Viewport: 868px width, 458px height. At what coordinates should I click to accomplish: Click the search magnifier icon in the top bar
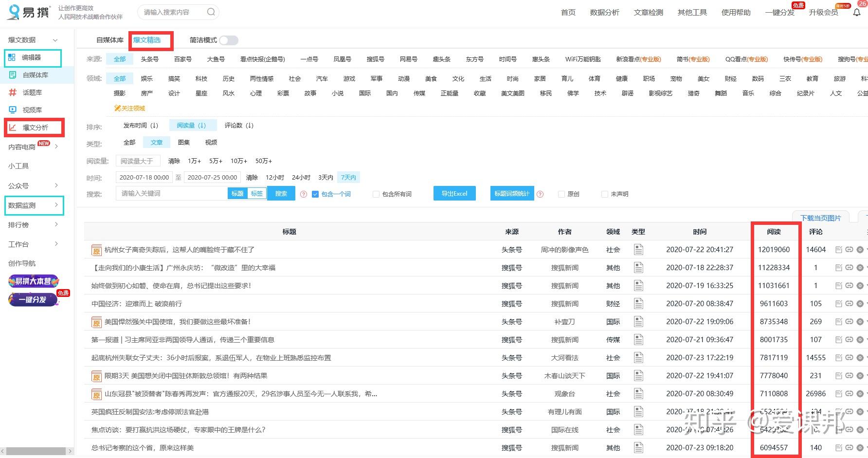(x=211, y=12)
